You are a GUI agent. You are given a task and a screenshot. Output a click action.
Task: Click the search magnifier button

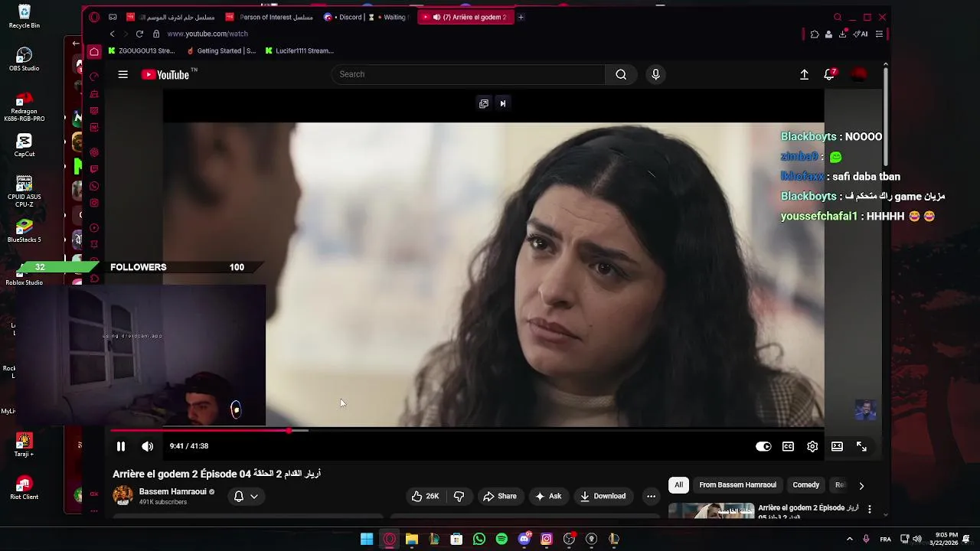point(621,74)
